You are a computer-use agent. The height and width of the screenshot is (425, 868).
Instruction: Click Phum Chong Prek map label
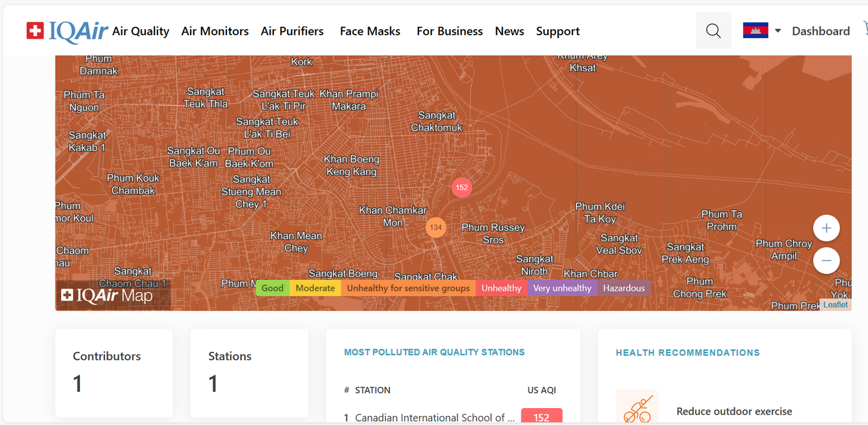click(x=700, y=287)
